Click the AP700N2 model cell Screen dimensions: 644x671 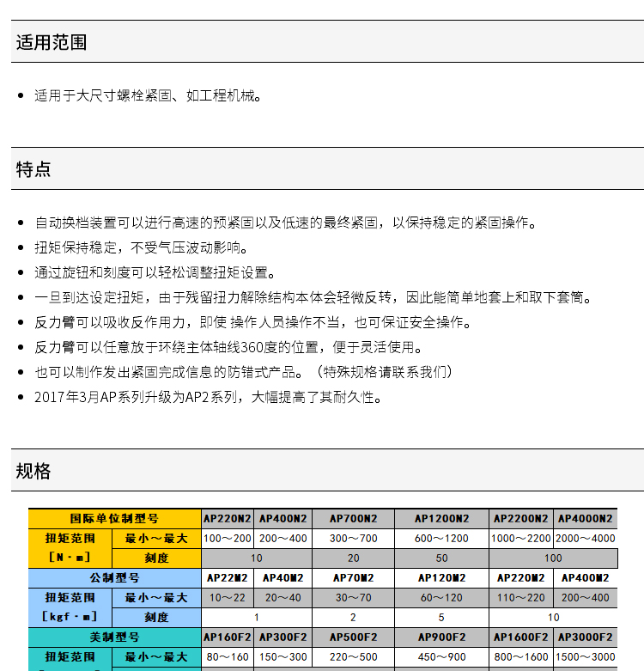[x=354, y=519]
